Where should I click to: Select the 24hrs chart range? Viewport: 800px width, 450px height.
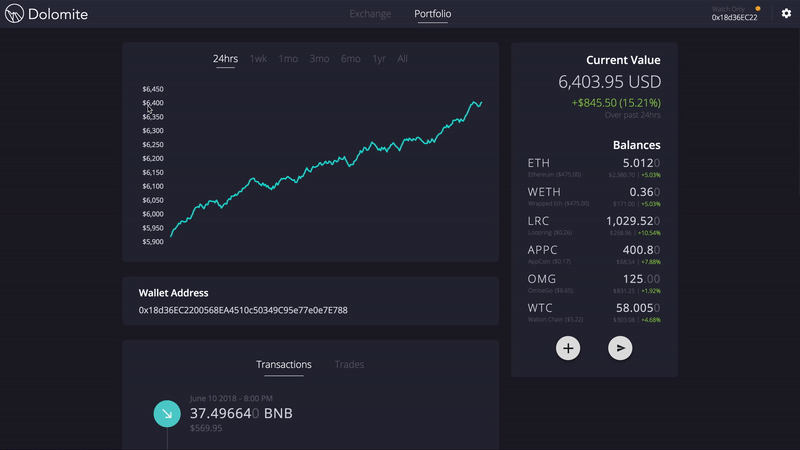pos(225,59)
